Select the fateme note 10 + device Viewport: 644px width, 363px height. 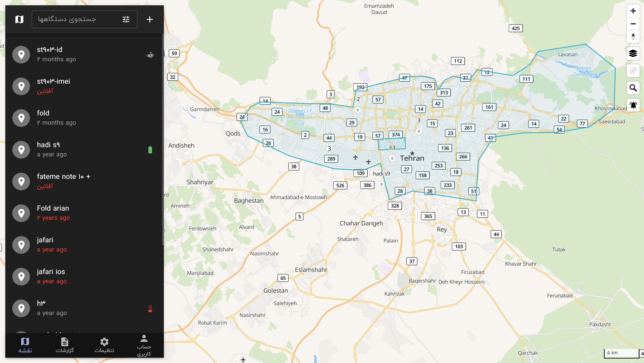85,181
